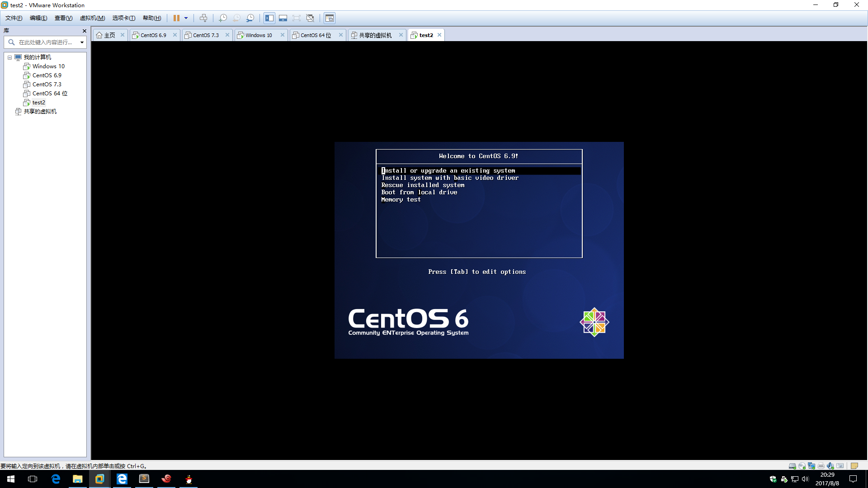Click the VMware Workstation taskbar icon
868x488 pixels.
99,479
